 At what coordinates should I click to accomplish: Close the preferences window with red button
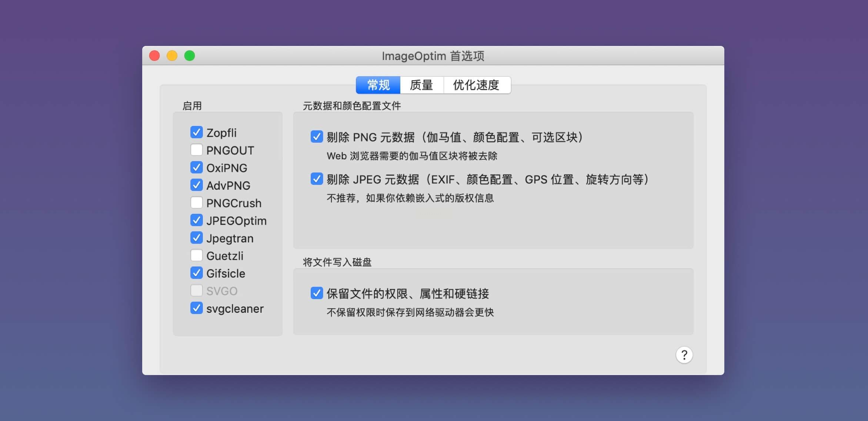click(x=154, y=56)
